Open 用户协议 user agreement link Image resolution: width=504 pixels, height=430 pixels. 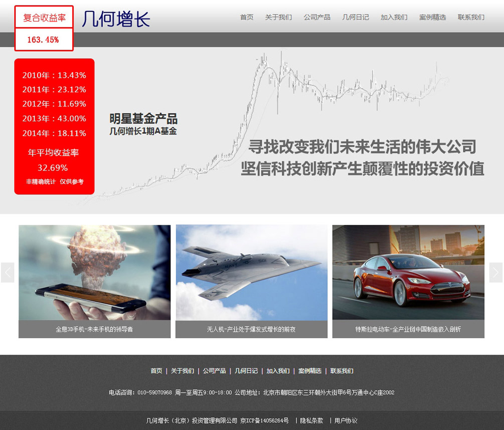click(346, 420)
